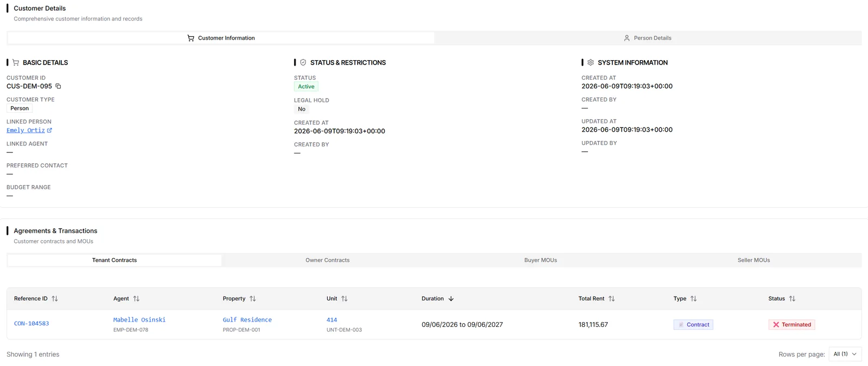Open contract CON-104583 link
The height and width of the screenshot is (366, 868).
31,324
